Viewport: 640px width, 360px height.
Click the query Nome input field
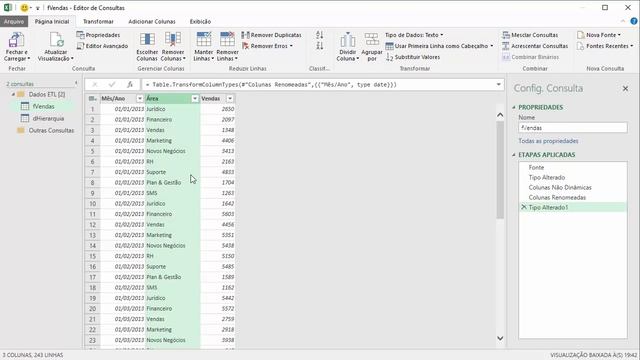click(573, 128)
